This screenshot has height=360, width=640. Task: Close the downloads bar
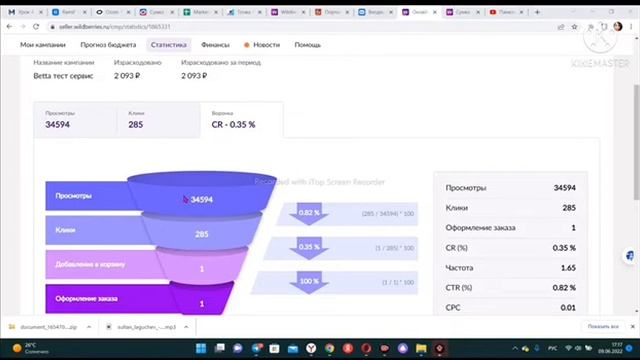pos(632,327)
